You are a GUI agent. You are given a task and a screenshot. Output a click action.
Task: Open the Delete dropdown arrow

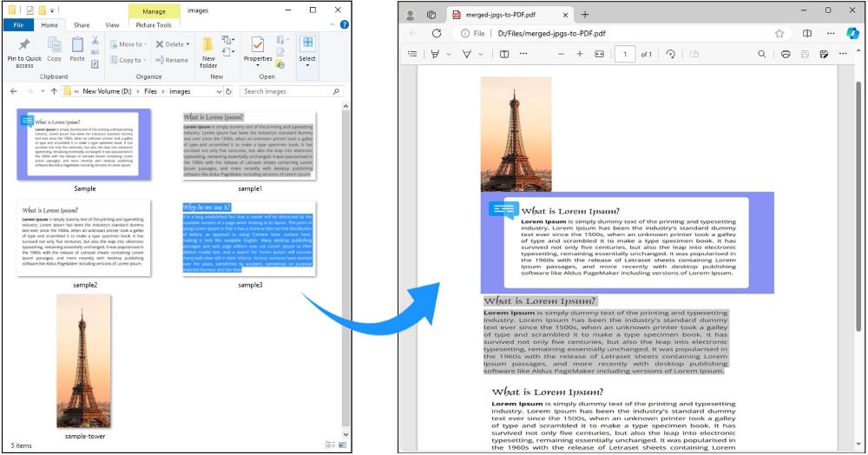click(187, 44)
